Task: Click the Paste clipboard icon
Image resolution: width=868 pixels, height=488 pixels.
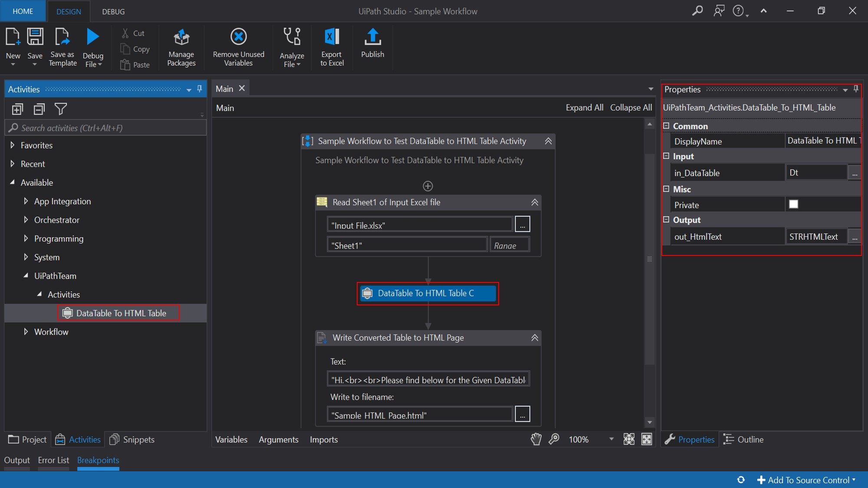Action: (x=125, y=65)
